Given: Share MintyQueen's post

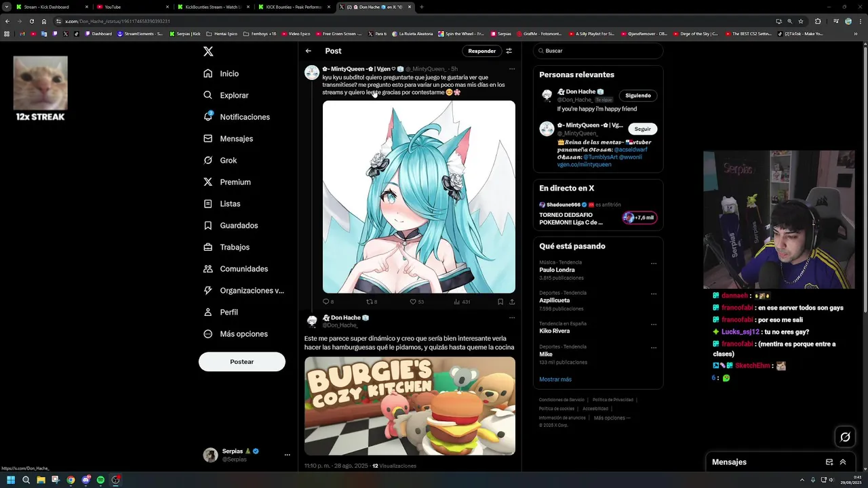Looking at the screenshot, I should [512, 302].
